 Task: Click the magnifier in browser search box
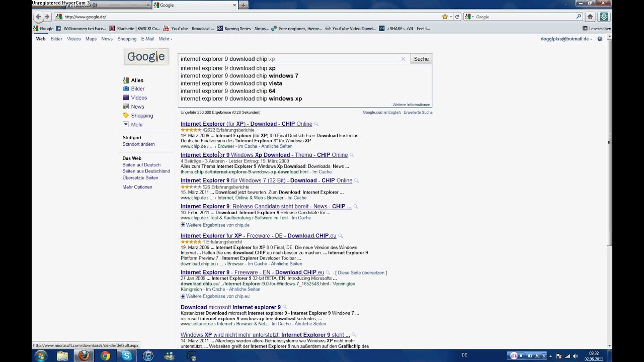pyautogui.click(x=579, y=17)
